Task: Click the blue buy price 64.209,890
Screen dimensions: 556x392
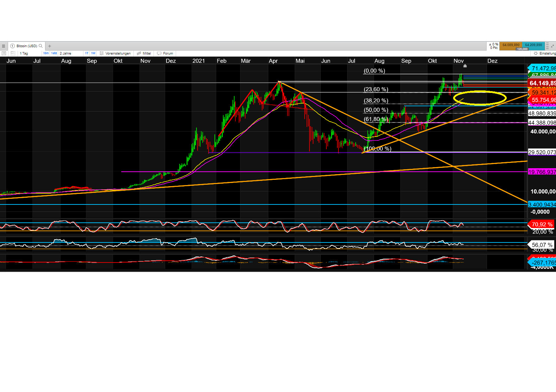Action: (533, 45)
